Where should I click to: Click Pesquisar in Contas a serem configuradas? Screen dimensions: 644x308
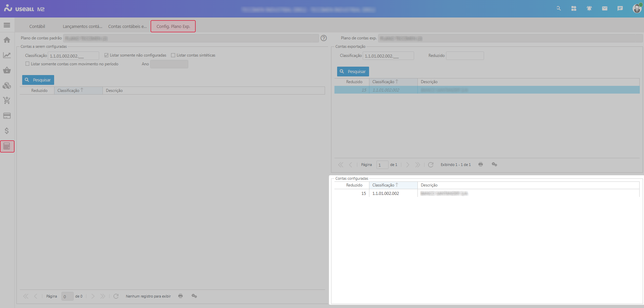[38, 80]
